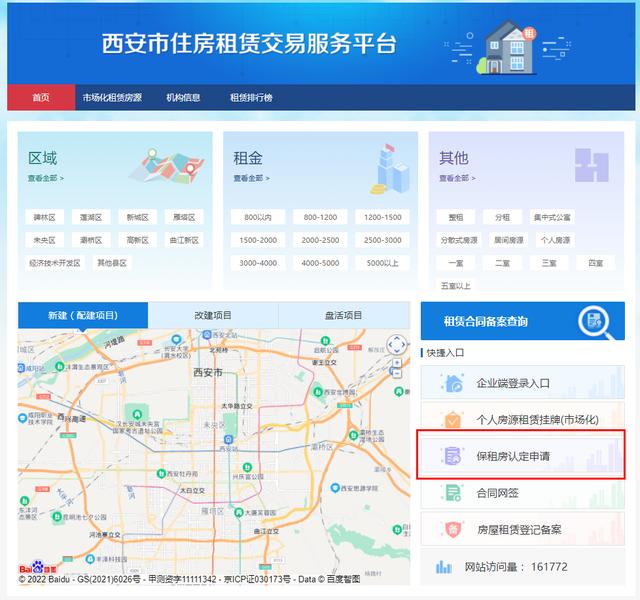Open the 租赁排行榜 navigation item
The width and height of the screenshot is (640, 600).
[251, 98]
